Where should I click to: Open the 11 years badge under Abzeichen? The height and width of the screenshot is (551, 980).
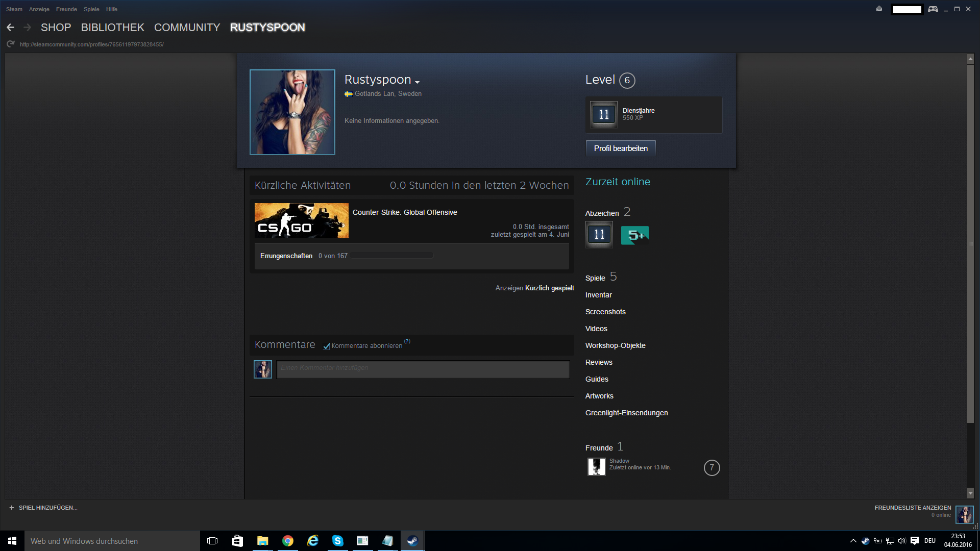(599, 235)
